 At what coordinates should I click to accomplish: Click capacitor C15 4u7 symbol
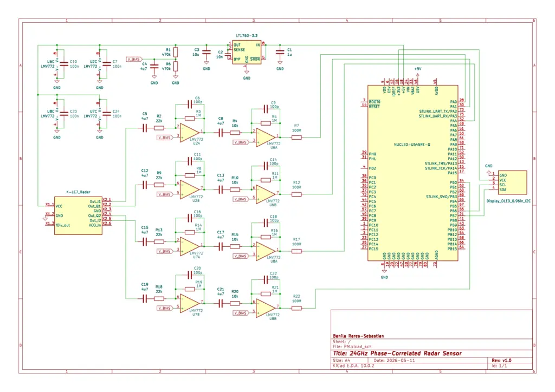(x=144, y=242)
